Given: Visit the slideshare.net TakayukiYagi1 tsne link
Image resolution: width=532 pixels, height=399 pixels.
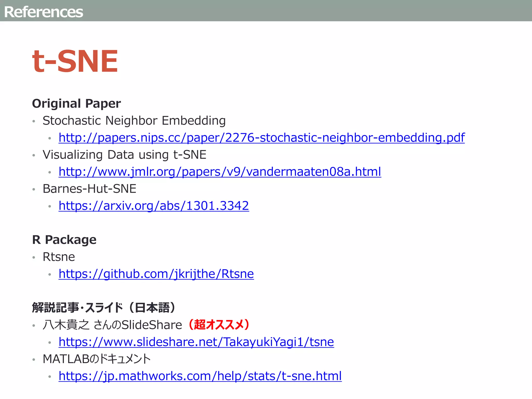Looking at the screenshot, I should coord(196,342).
